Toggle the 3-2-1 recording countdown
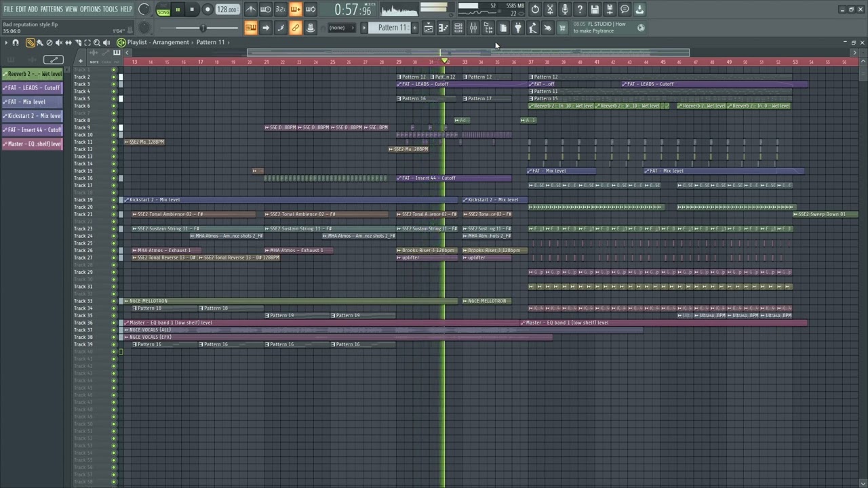868x488 pixels. (281, 9)
